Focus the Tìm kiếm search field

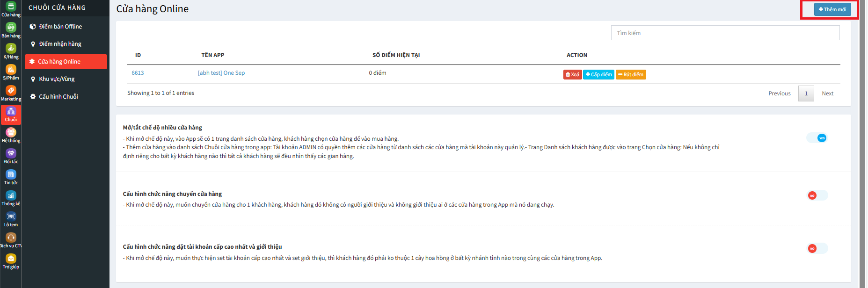click(725, 33)
